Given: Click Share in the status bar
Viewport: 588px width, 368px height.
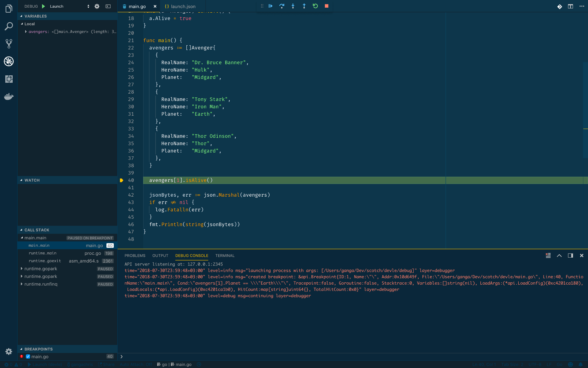Looking at the screenshot, I should [106, 364].
